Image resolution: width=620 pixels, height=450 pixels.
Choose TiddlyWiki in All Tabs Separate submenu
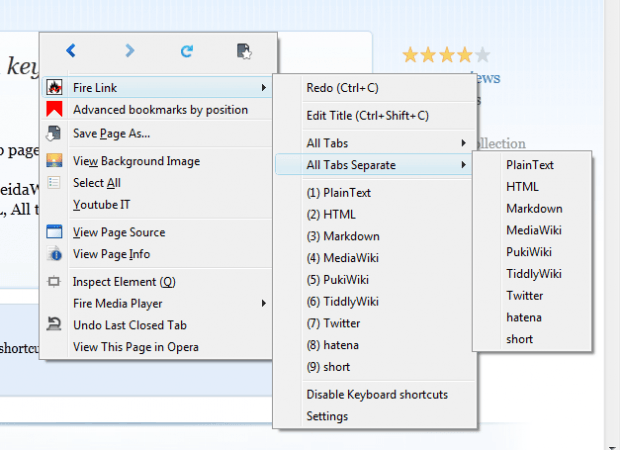pos(532,274)
